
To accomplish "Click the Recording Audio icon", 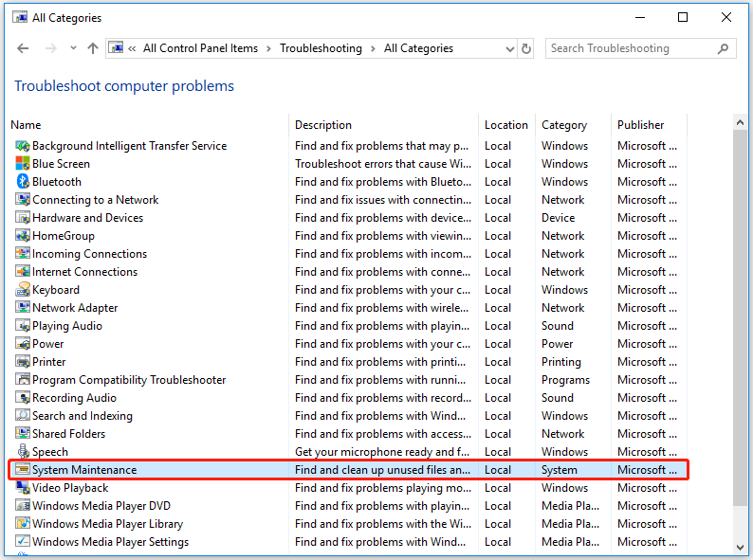I will point(23,398).
